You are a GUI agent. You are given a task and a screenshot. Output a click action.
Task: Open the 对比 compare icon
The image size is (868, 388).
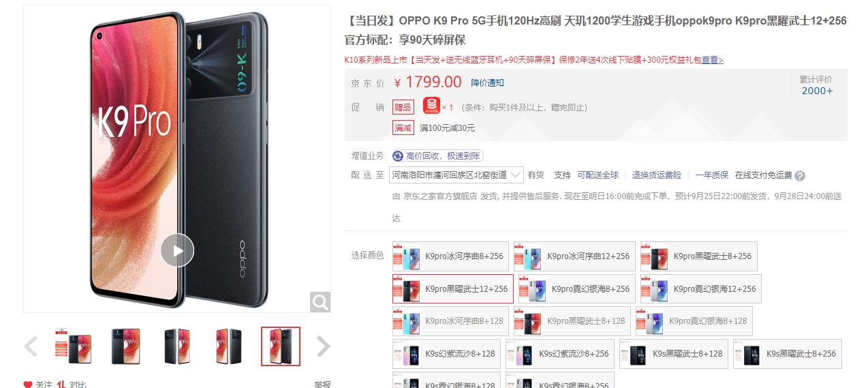coord(61,385)
